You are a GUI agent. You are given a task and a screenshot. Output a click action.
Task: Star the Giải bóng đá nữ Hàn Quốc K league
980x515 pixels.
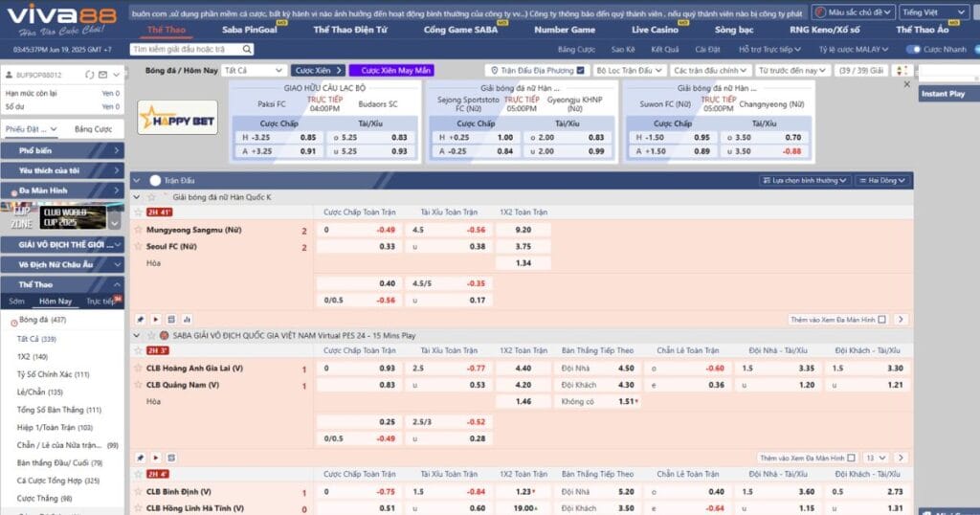coord(151,197)
